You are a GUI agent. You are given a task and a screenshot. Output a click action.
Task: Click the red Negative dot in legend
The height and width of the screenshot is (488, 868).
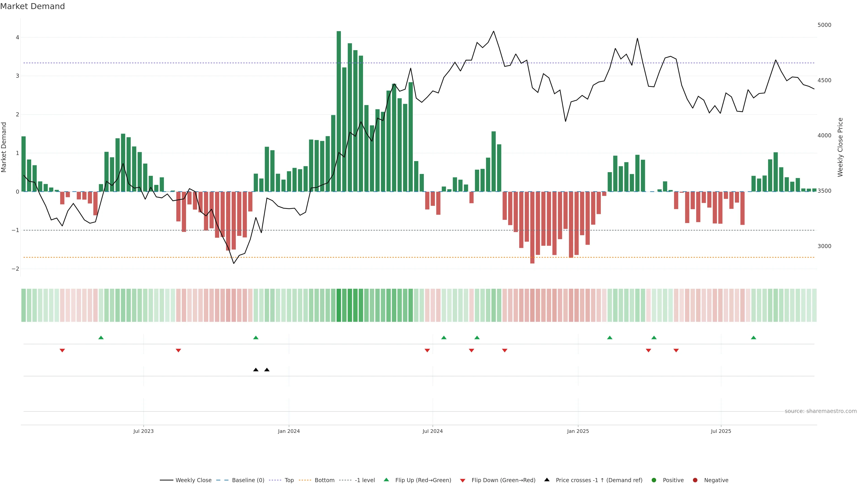[695, 480]
